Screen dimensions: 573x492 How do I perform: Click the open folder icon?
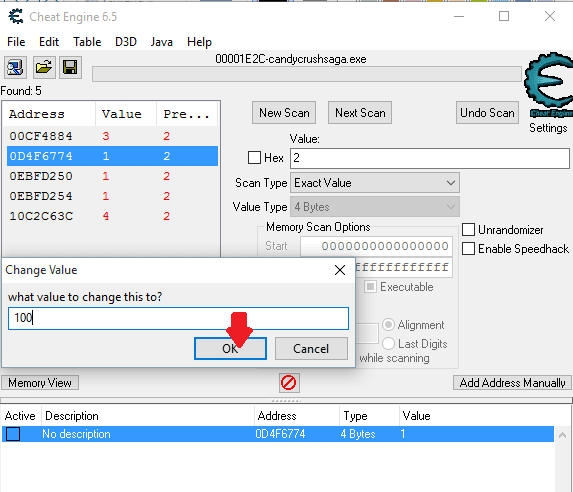coord(44,68)
